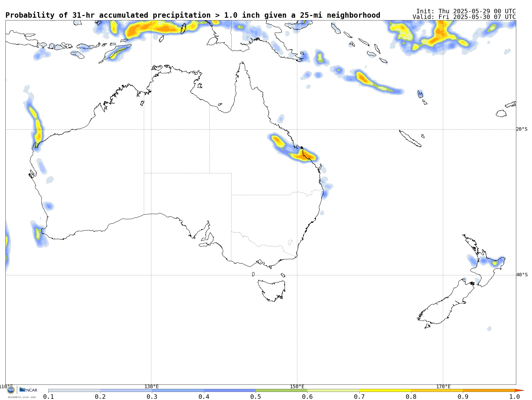
Task: Click the '40°S' latitude label
Action: point(522,275)
